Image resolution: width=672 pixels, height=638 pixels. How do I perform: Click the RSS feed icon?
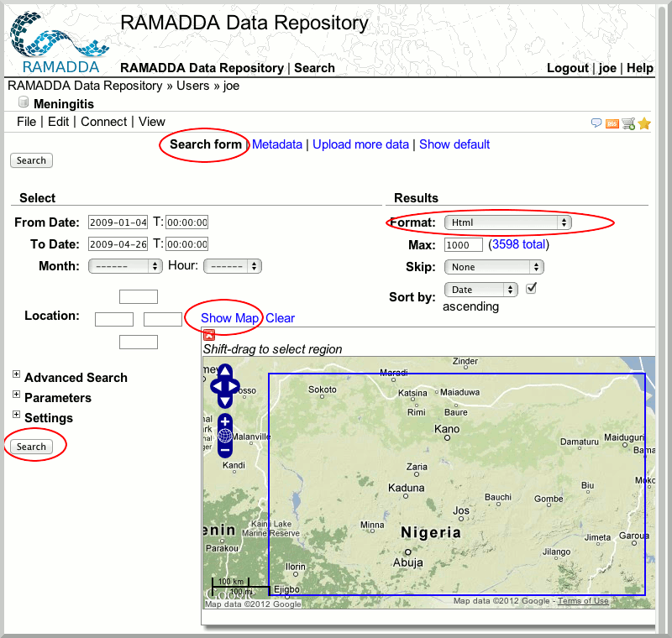tap(612, 123)
